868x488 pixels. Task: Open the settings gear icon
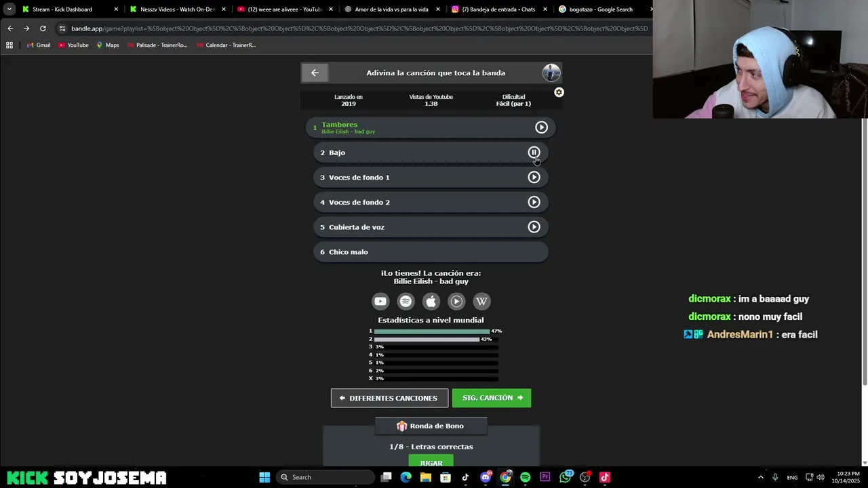click(559, 92)
